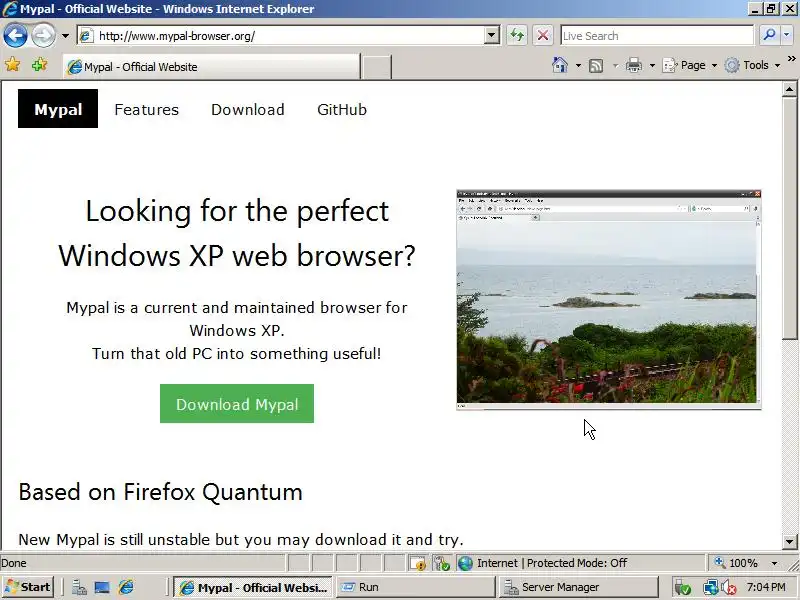This screenshot has height=600, width=800.
Task: Expand the zoom level dropdown arrow
Action: 774,563
